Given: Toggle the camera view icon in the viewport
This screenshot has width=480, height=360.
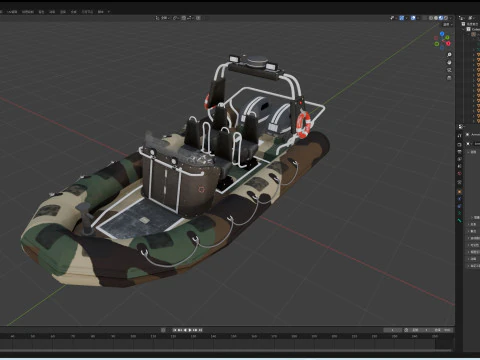Looking at the screenshot, I should 449,70.
